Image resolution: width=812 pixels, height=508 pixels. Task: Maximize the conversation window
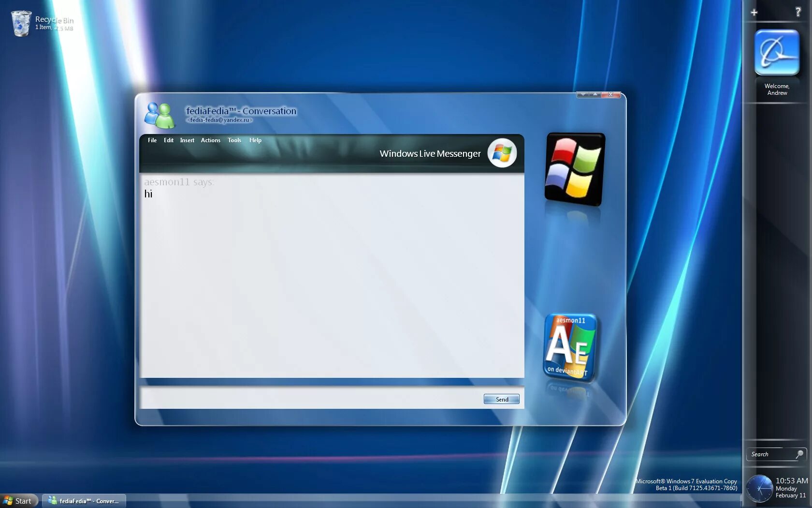[595, 94]
